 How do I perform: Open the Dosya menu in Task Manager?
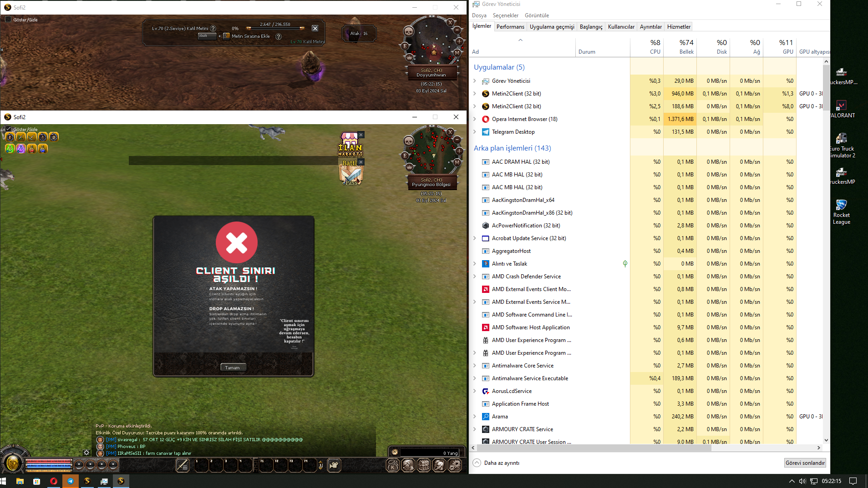479,15
